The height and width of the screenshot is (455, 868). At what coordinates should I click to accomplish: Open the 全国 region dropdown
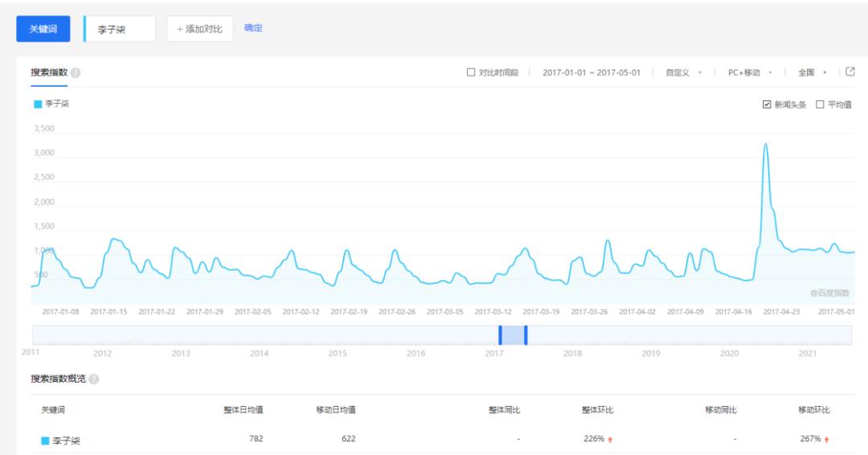(812, 72)
